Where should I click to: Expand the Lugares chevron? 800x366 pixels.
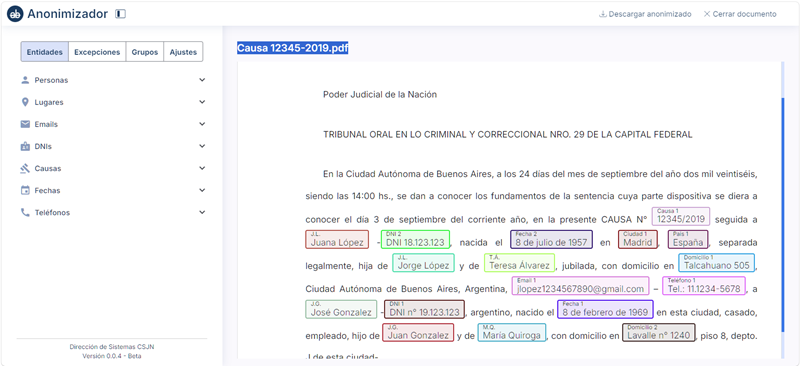[202, 102]
